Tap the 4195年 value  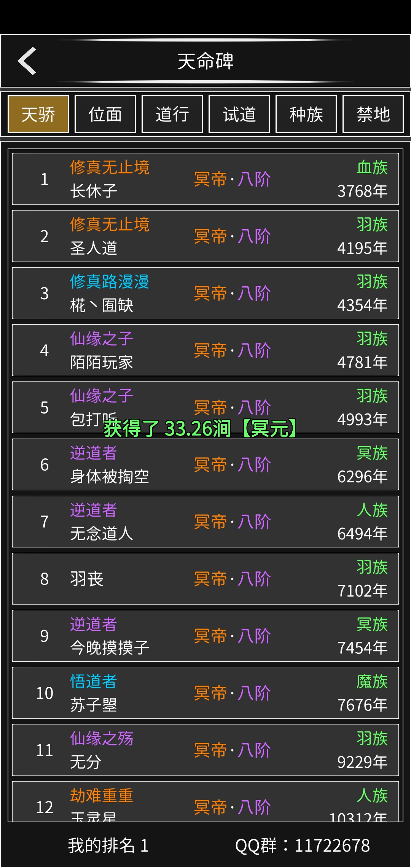coord(362,248)
